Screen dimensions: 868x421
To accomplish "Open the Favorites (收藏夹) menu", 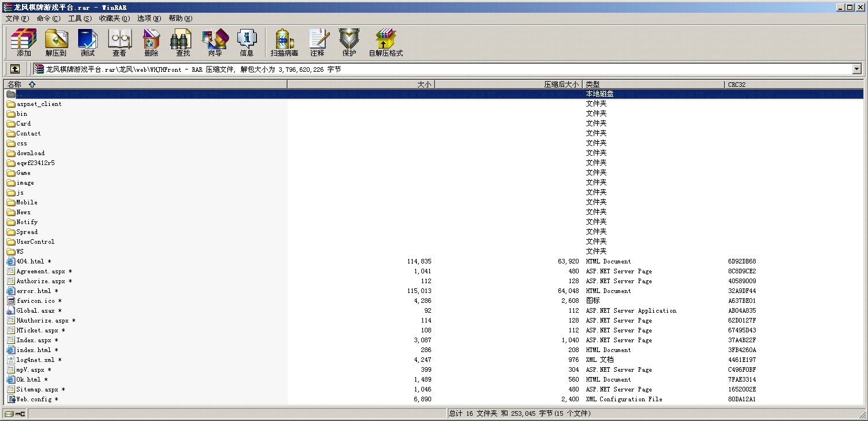I will [114, 19].
